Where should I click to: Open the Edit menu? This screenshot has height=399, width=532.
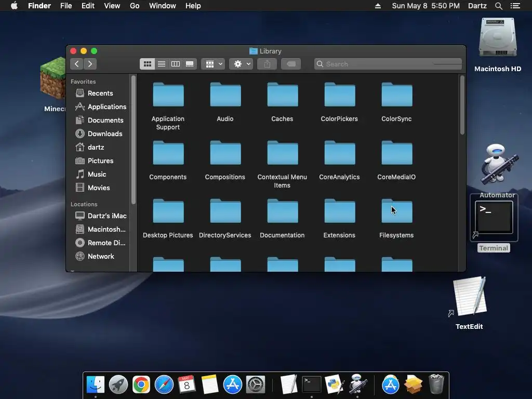pyautogui.click(x=88, y=6)
